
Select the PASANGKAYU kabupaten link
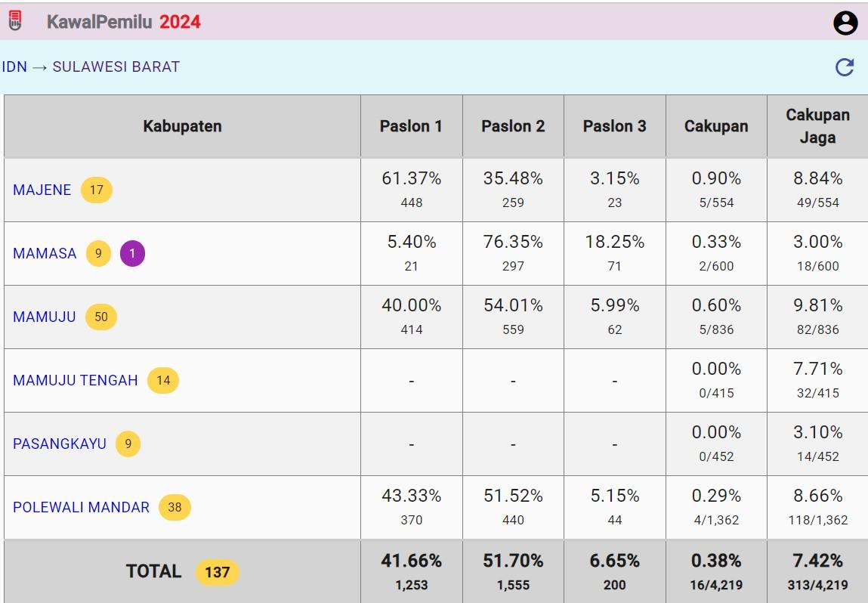60,444
